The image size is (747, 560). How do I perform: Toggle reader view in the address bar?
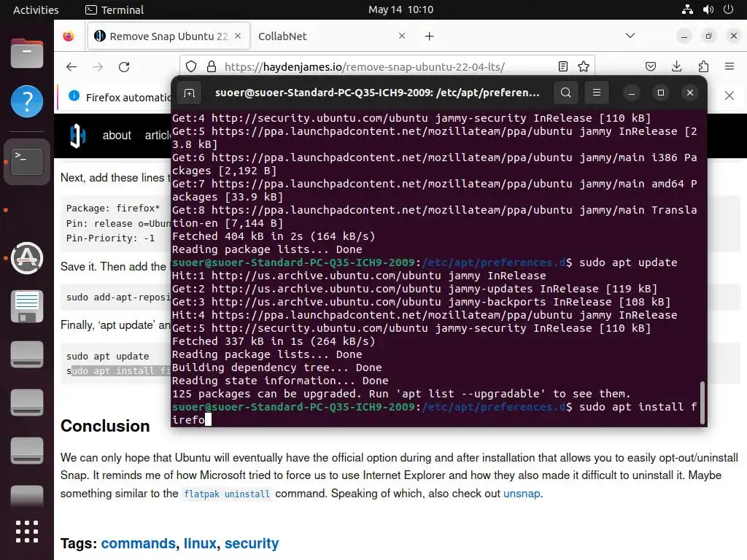562,66
